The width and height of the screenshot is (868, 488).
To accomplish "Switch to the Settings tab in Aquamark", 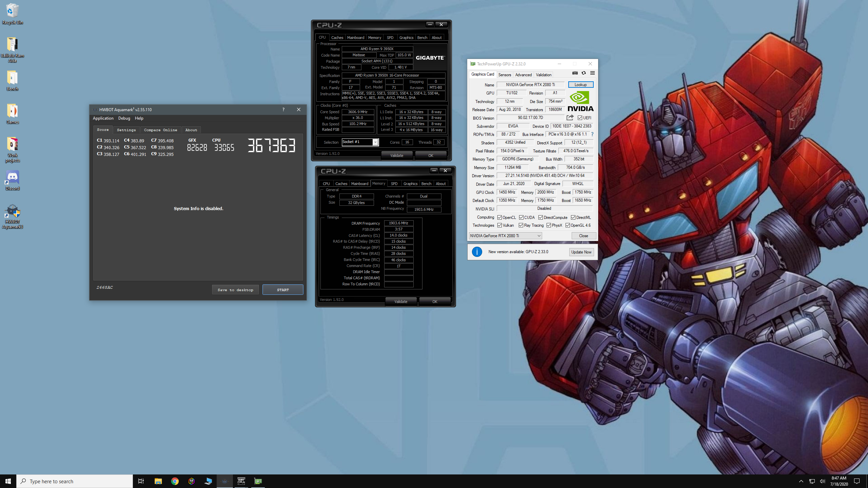I will click(126, 130).
